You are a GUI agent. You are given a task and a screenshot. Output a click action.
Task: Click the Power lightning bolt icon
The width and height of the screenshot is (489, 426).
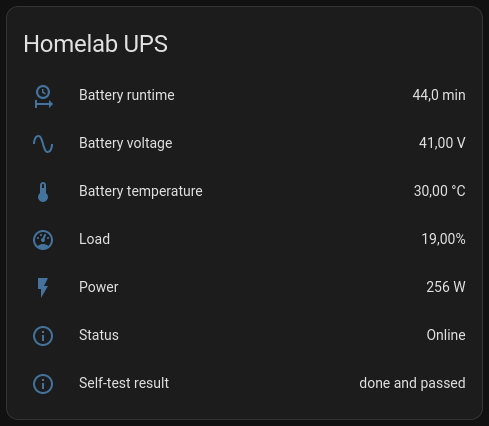[x=43, y=287]
